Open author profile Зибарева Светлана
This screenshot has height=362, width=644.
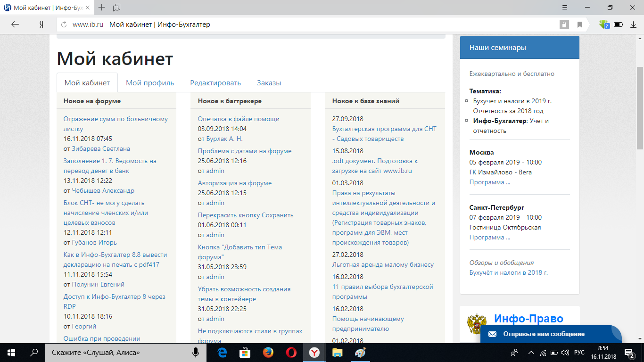point(101,148)
